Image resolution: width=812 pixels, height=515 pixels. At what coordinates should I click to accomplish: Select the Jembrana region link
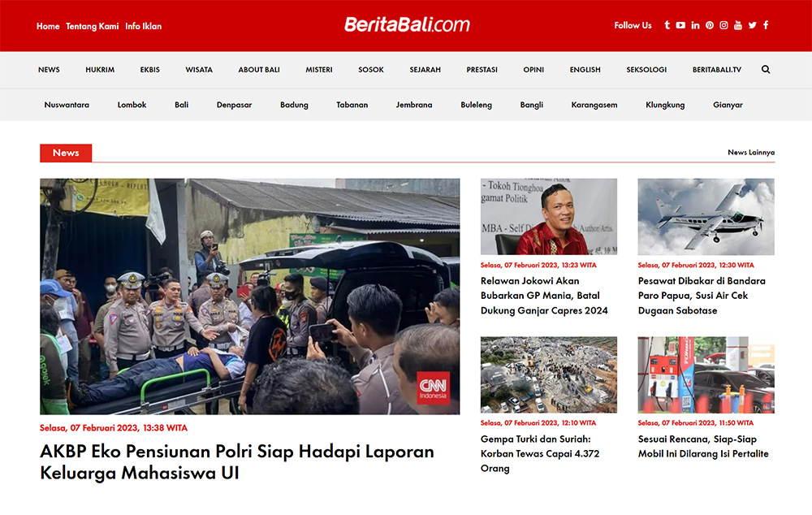(x=414, y=105)
